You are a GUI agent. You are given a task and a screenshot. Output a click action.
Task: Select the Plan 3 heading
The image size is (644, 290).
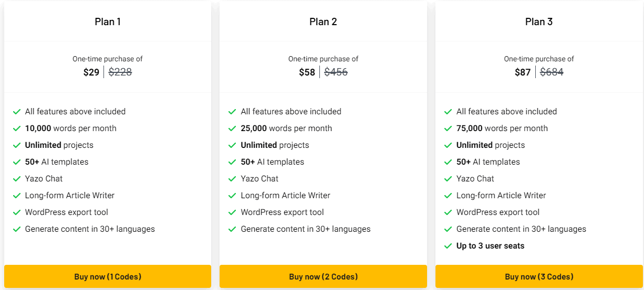(539, 22)
